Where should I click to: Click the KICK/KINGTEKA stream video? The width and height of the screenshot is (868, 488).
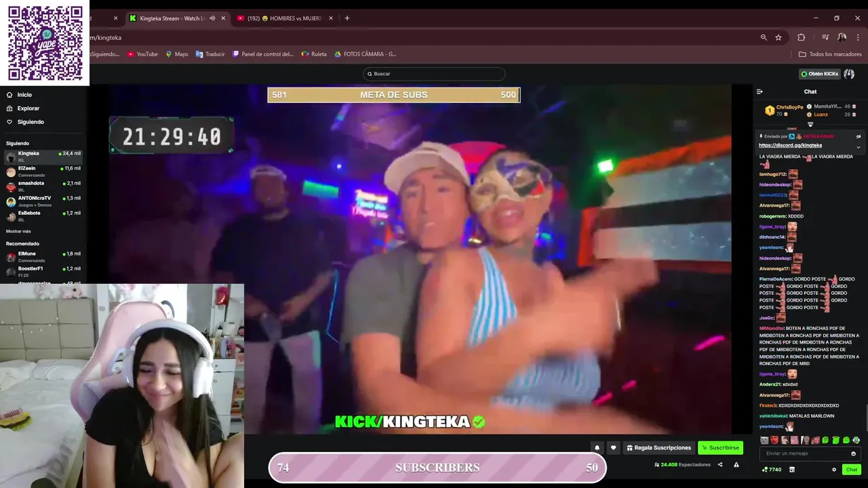click(420, 259)
